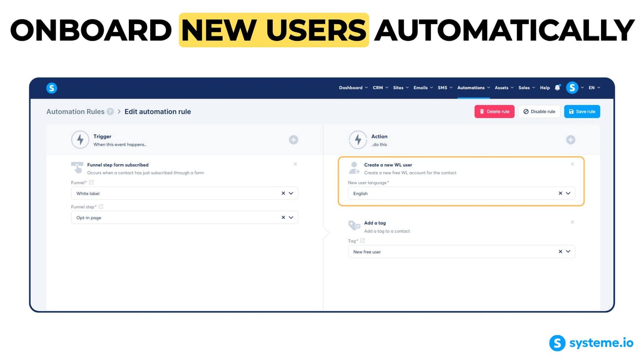Click the Funnel step form subscribed title
The width and height of the screenshot is (644, 362).
click(118, 165)
